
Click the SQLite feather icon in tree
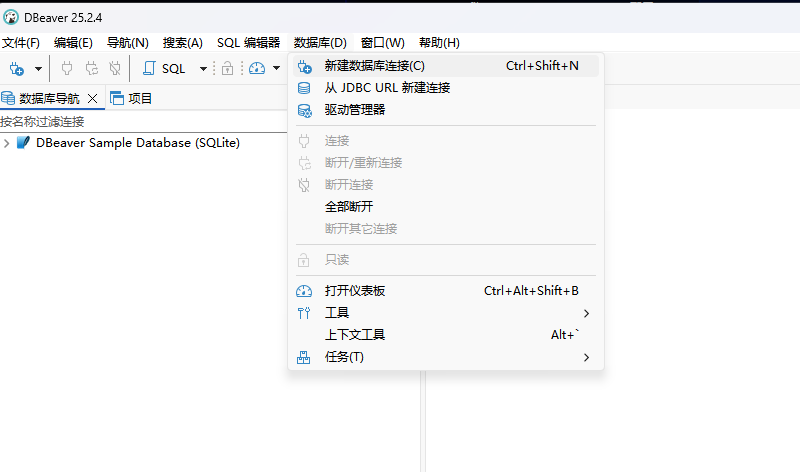[x=23, y=142]
